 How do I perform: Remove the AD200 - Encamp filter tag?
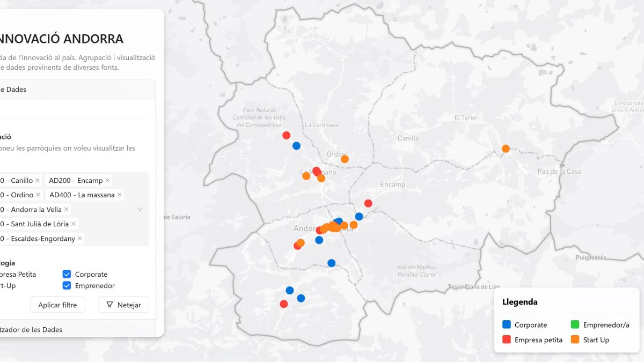(107, 180)
